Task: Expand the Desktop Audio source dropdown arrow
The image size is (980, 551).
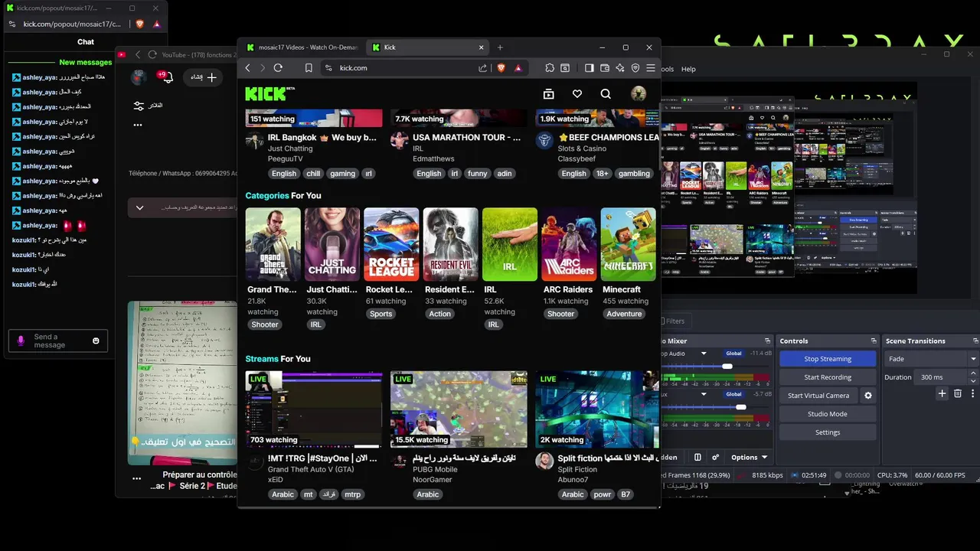Action: 703,354
